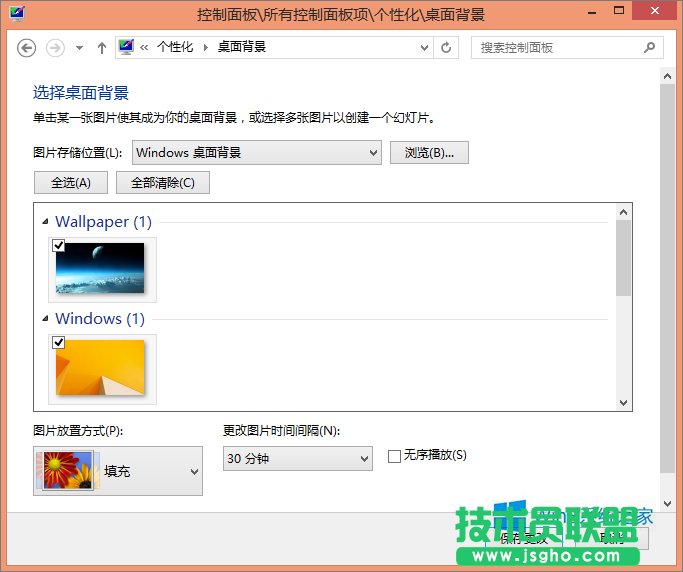The height and width of the screenshot is (572, 683).
Task: Minimize the control panel window
Action: 592,13
